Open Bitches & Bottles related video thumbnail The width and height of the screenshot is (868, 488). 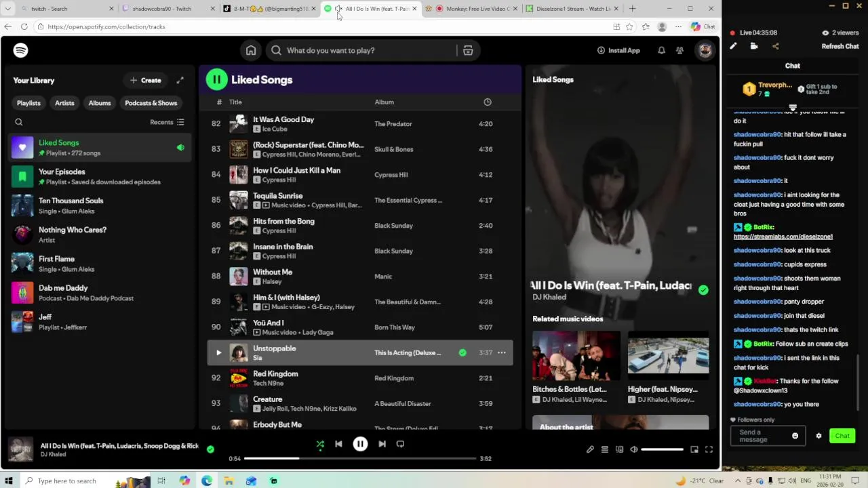[x=576, y=355]
